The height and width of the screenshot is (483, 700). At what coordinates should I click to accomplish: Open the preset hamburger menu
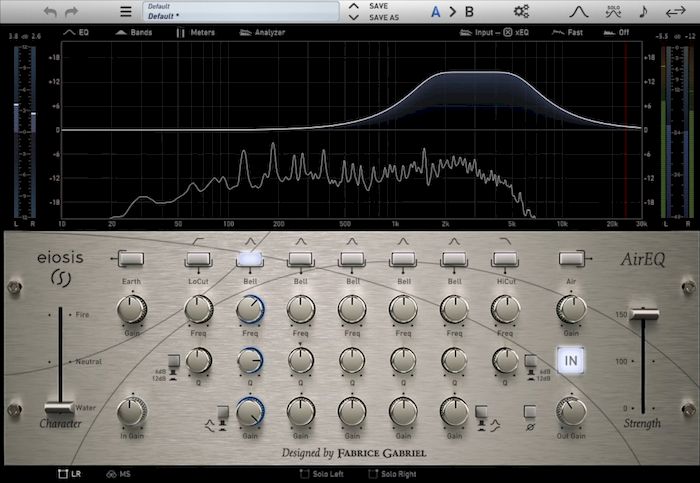126,12
